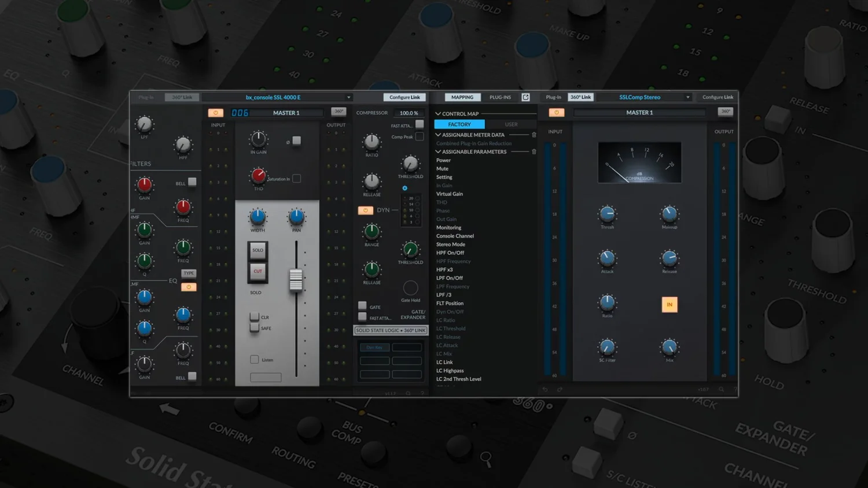
Task: Click the Configure Link button for bx_console
Action: (404, 97)
